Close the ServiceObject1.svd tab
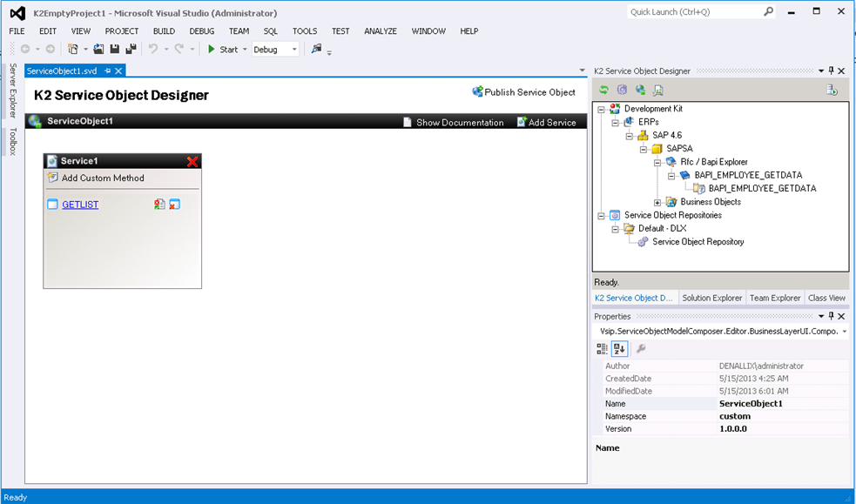Viewport: 856px width, 504px height. (x=118, y=71)
